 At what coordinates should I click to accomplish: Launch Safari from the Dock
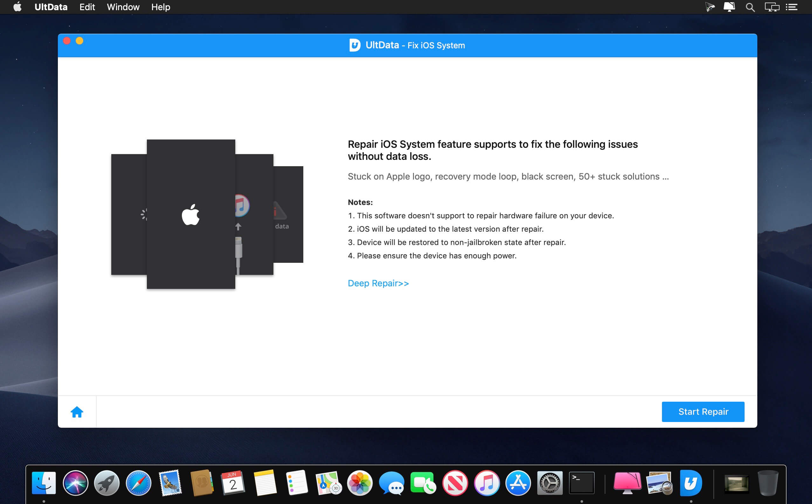(138, 483)
